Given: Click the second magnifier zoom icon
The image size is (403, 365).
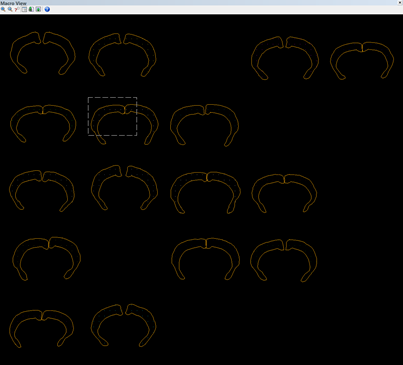Looking at the screenshot, I should point(10,9).
